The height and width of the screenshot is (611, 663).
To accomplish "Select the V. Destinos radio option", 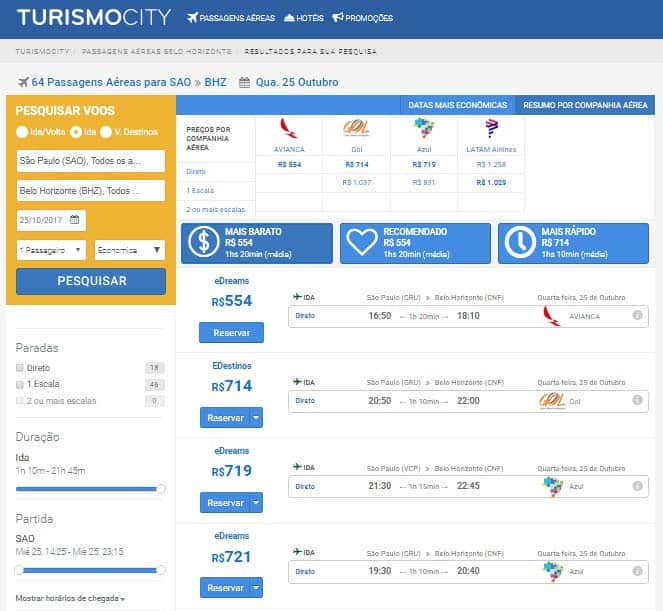I will pos(106,132).
